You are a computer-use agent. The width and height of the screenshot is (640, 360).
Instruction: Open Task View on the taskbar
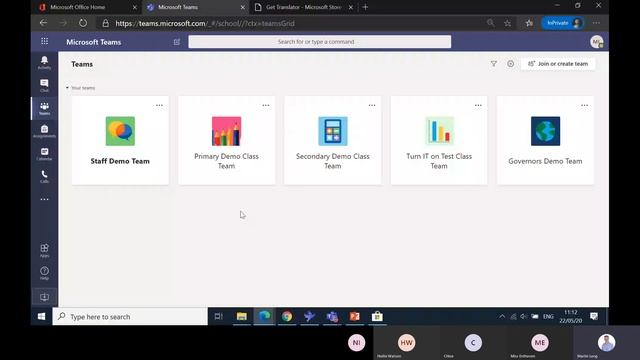[219, 316]
